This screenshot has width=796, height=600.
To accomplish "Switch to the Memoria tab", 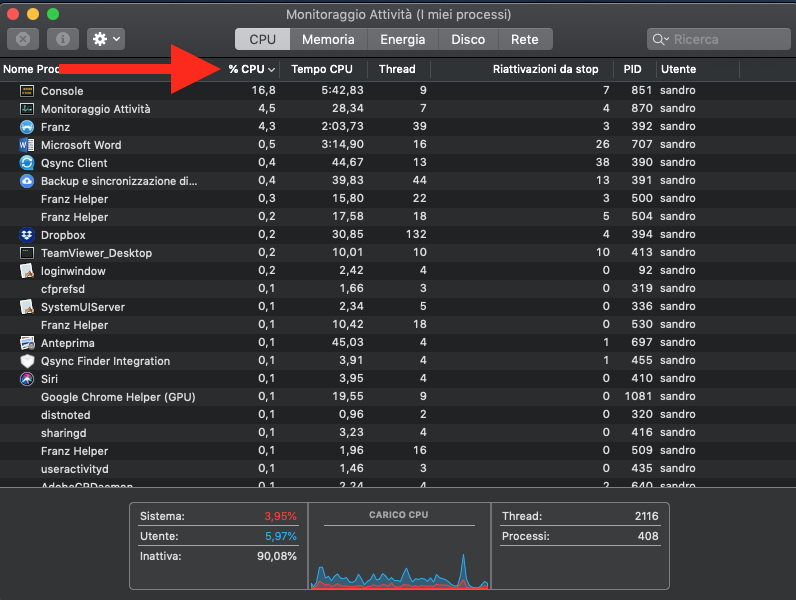I will (328, 39).
